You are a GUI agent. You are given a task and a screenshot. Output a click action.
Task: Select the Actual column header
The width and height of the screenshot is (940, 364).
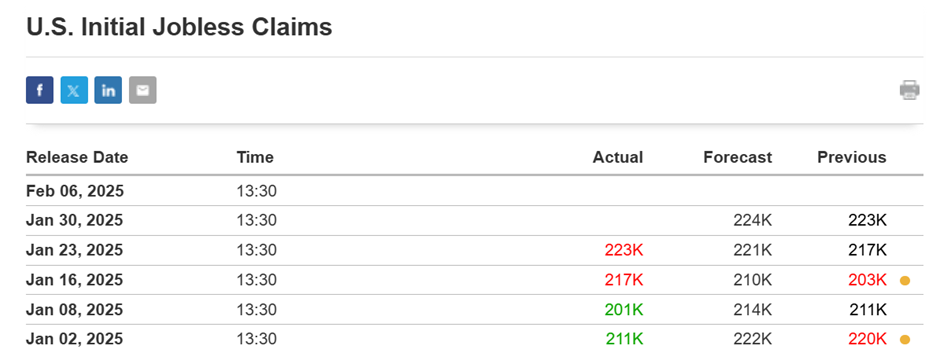(x=617, y=157)
